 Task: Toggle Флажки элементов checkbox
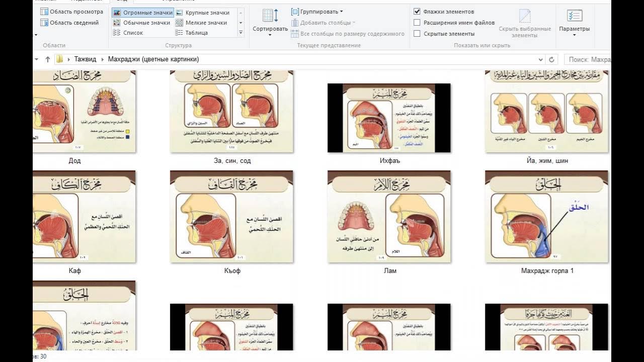pyautogui.click(x=417, y=11)
